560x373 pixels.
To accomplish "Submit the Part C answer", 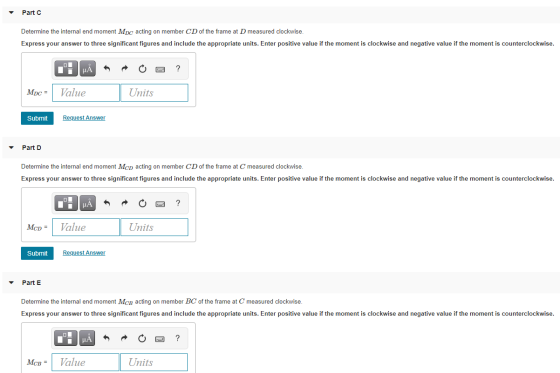I will (x=37, y=118).
